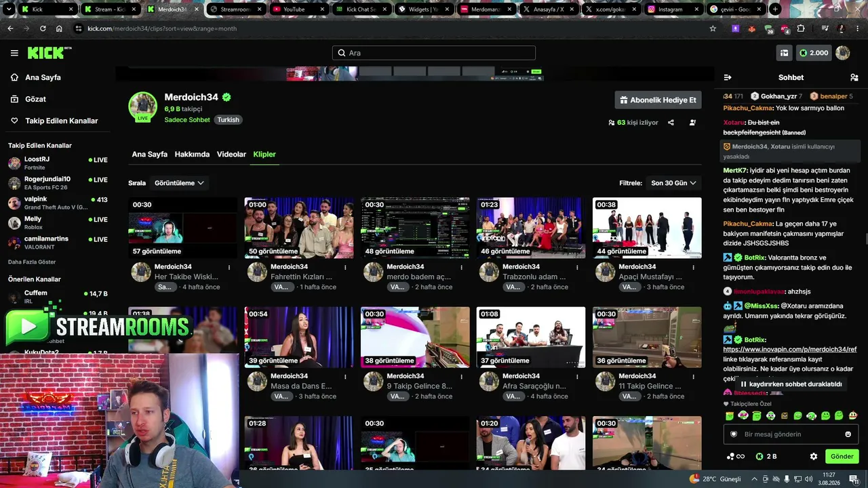Viewport: 868px width, 488px height.
Task: Open options menu for merdo badem clip
Action: click(x=461, y=267)
